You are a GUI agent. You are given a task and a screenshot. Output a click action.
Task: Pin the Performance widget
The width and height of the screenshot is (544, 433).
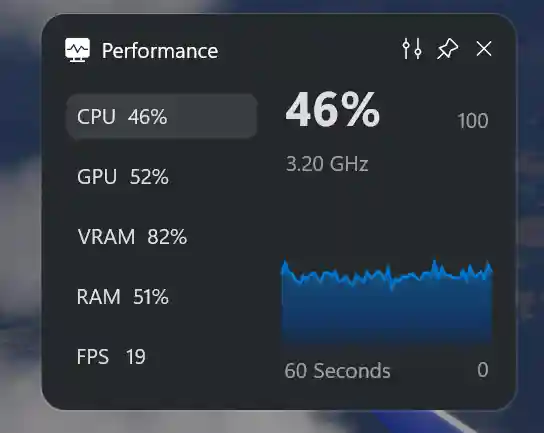(x=448, y=49)
